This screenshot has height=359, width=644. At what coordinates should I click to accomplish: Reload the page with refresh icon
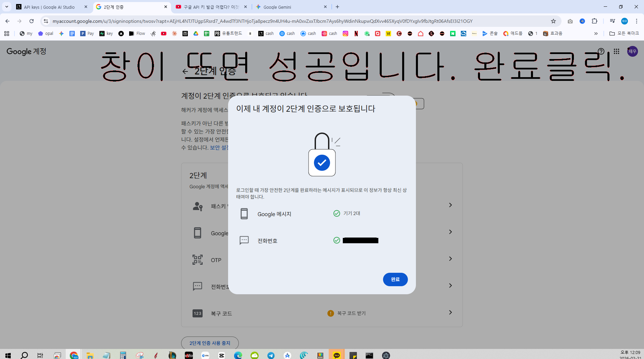(x=32, y=21)
